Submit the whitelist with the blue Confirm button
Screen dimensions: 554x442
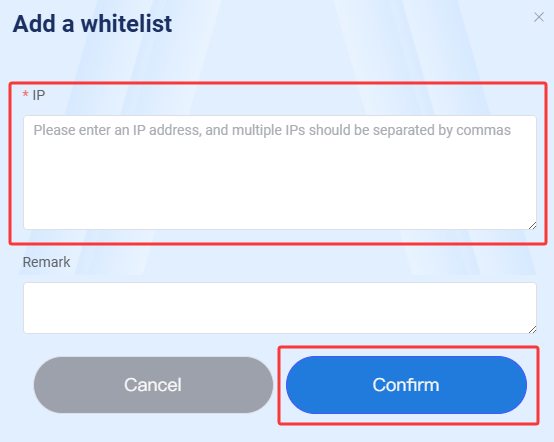tap(406, 385)
